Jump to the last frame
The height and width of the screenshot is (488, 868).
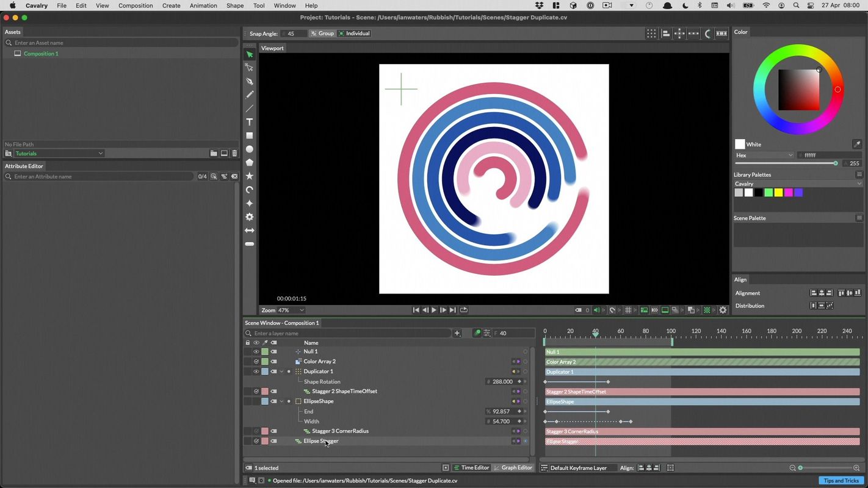452,310
